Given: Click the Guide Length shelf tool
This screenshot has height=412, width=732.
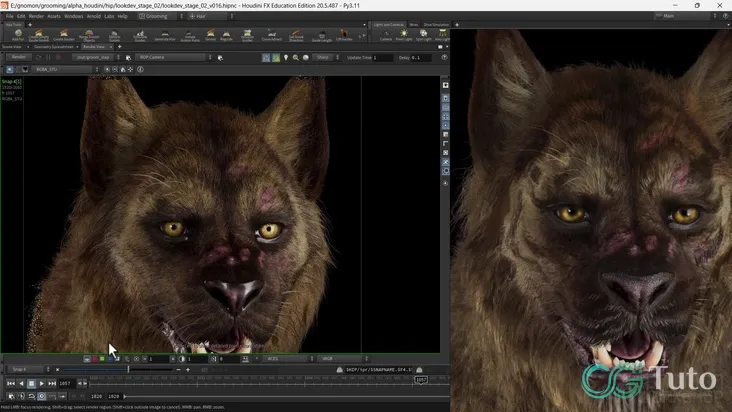Looking at the screenshot, I should (322, 35).
